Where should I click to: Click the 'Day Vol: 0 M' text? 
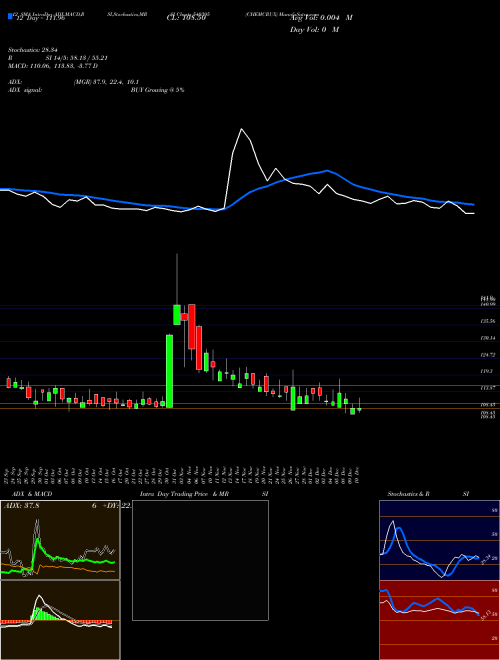314,30
